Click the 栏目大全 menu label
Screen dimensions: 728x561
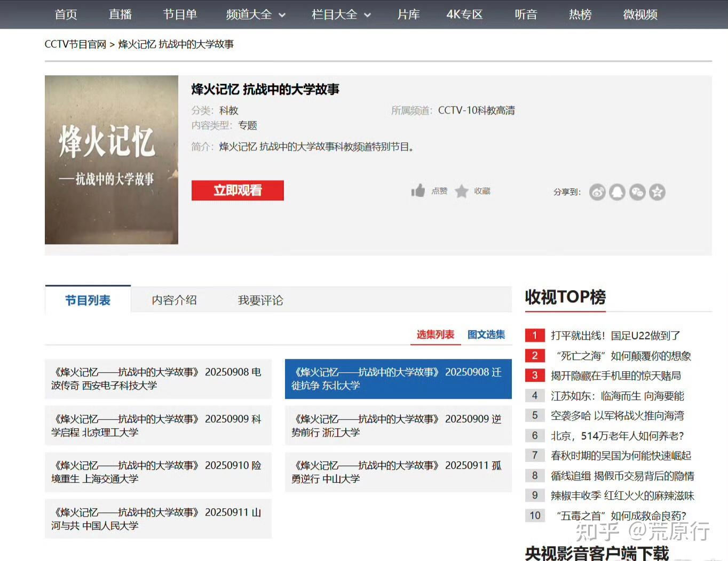(334, 14)
